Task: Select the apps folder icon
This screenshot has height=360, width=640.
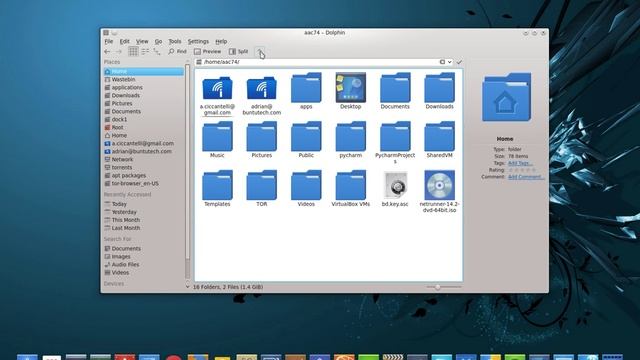Action: pos(306,87)
